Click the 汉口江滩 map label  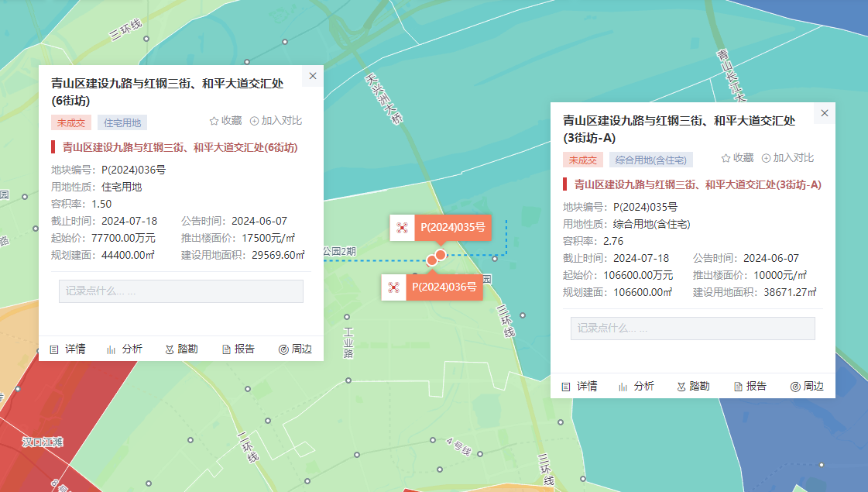pyautogui.click(x=43, y=442)
